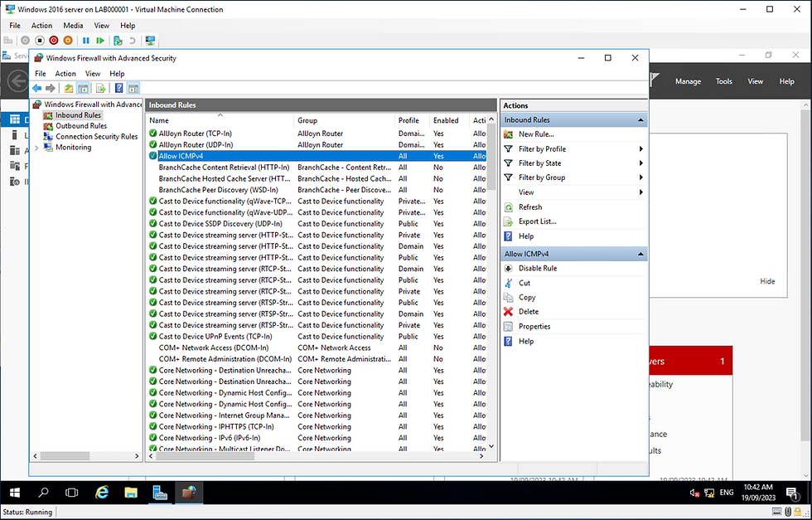Open the Server Manager Tools menu
The width and height of the screenshot is (812, 520).
[723, 81]
